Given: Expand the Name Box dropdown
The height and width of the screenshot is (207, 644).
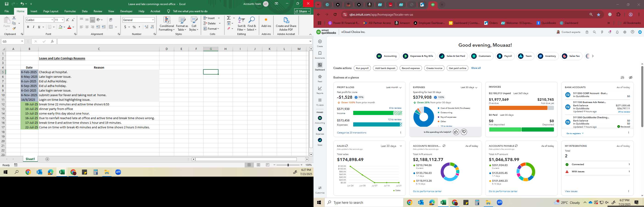Looking at the screenshot, I should point(22,41).
